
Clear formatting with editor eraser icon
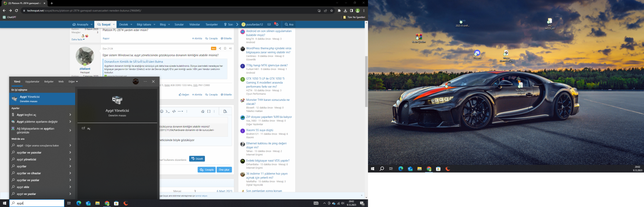tap(203, 111)
